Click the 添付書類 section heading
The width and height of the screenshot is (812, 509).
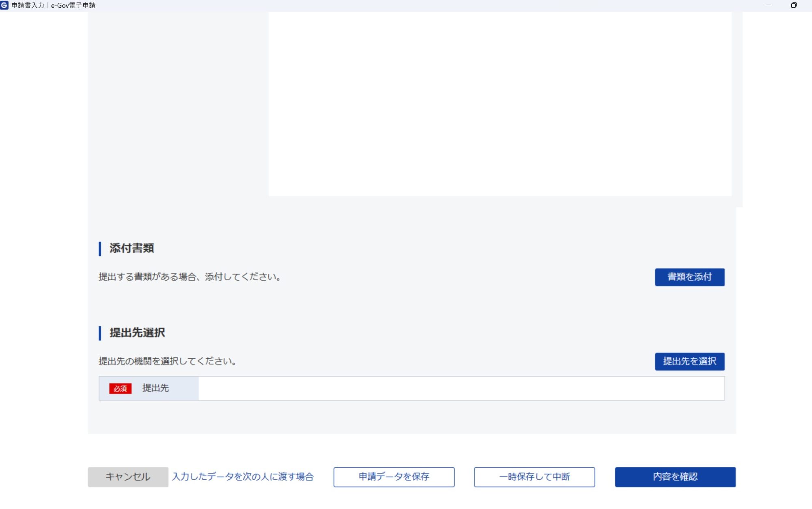pyautogui.click(x=132, y=248)
